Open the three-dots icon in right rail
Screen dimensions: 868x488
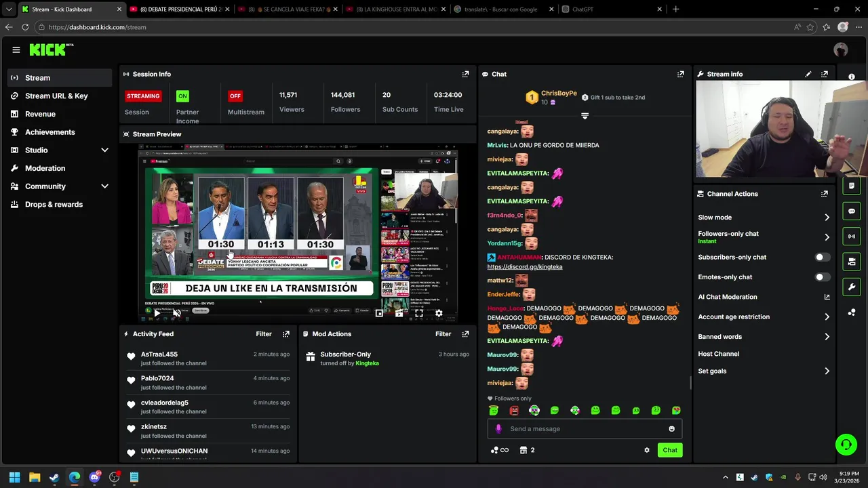[852, 312]
